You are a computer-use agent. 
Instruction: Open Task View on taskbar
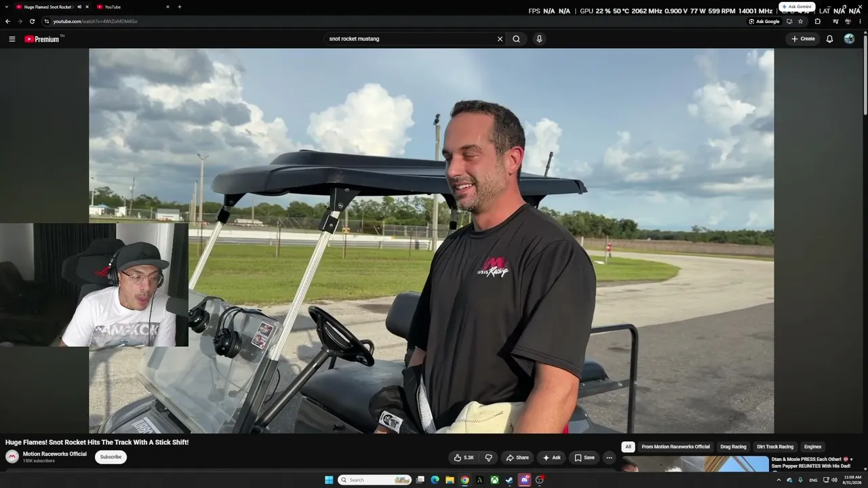click(420, 480)
